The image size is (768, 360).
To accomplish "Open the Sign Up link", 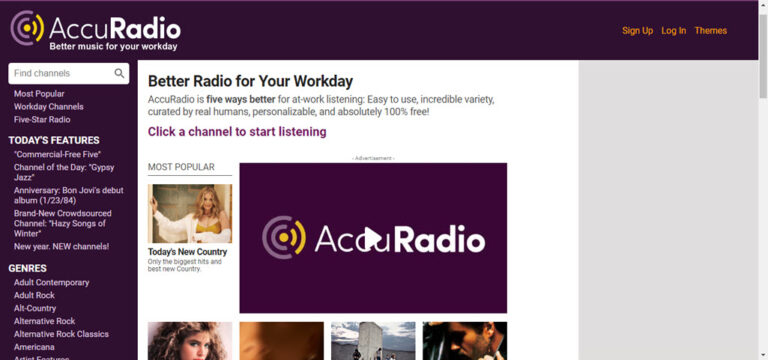I will (637, 30).
